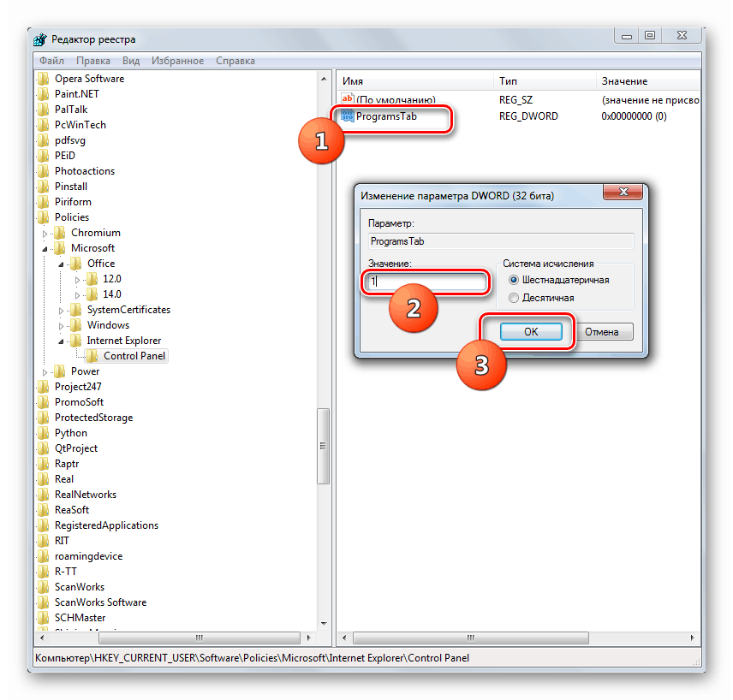The height and width of the screenshot is (700, 733).
Task: Click the REG_DWORD type cell
Action: point(528,116)
